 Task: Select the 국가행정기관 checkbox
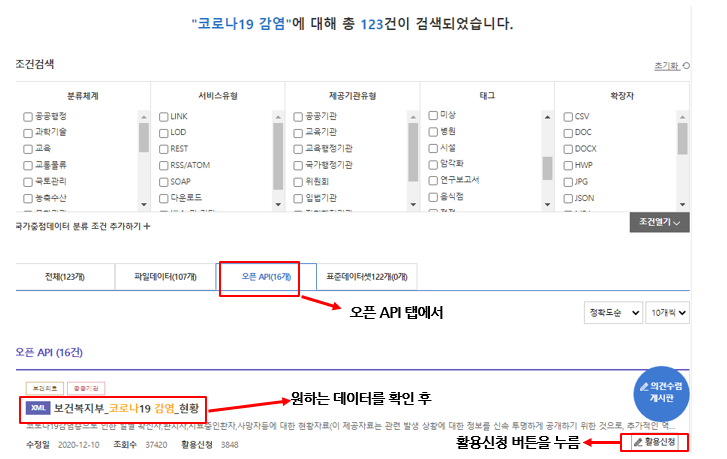pyautogui.click(x=298, y=166)
